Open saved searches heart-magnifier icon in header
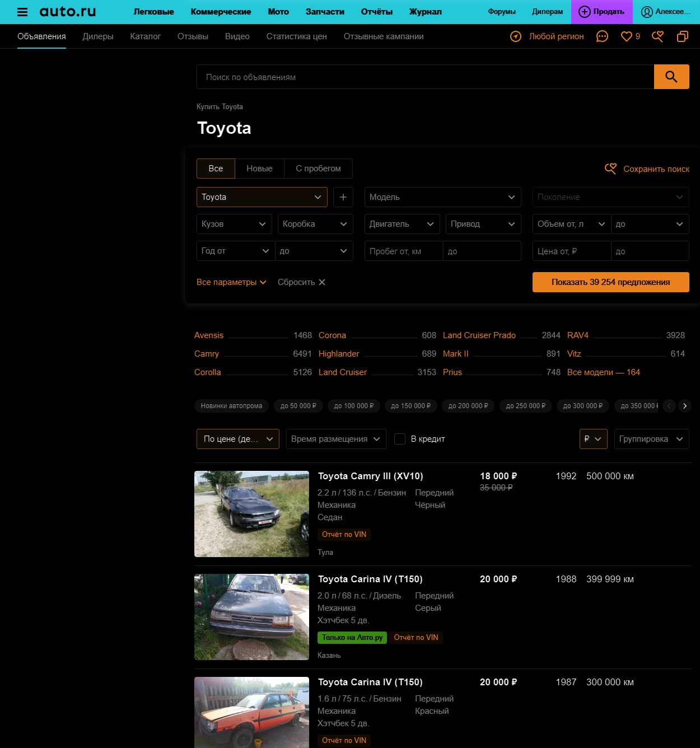Screen dimensions: 700x748 (657, 36)
